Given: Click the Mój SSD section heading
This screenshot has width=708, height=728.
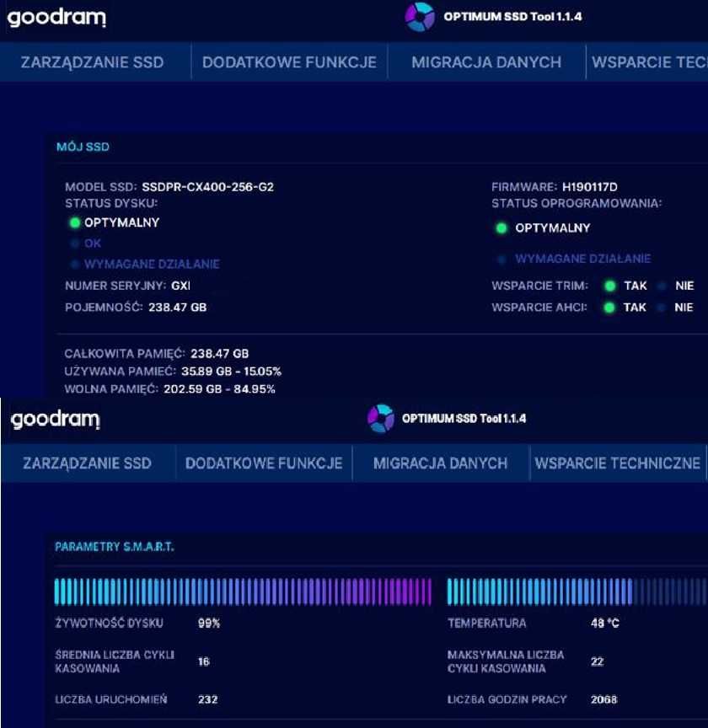Looking at the screenshot, I should [83, 147].
